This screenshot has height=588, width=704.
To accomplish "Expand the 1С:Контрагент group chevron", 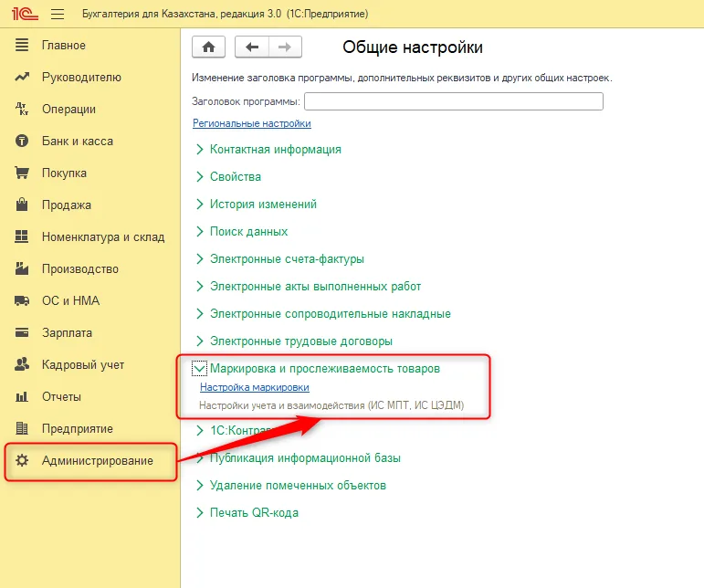I will pos(200,430).
